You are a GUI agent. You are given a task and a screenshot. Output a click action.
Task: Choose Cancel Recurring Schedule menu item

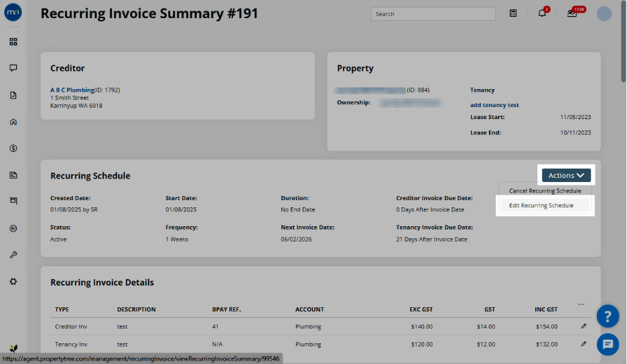(545, 191)
